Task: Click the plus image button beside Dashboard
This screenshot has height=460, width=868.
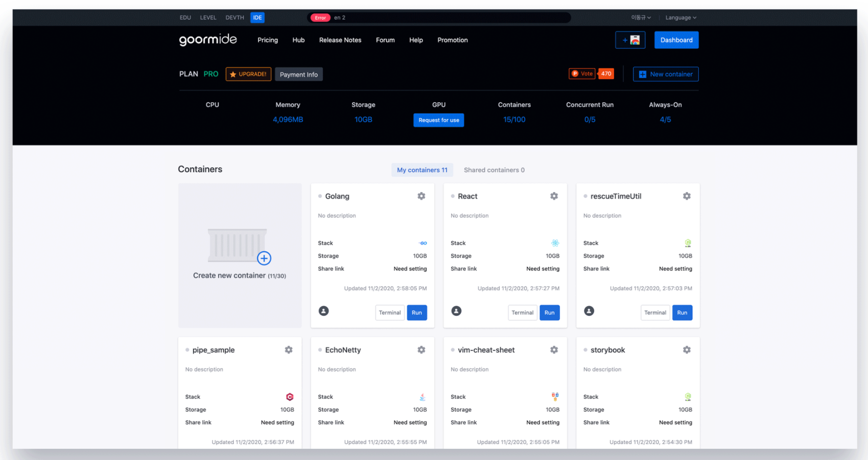Action: point(630,40)
